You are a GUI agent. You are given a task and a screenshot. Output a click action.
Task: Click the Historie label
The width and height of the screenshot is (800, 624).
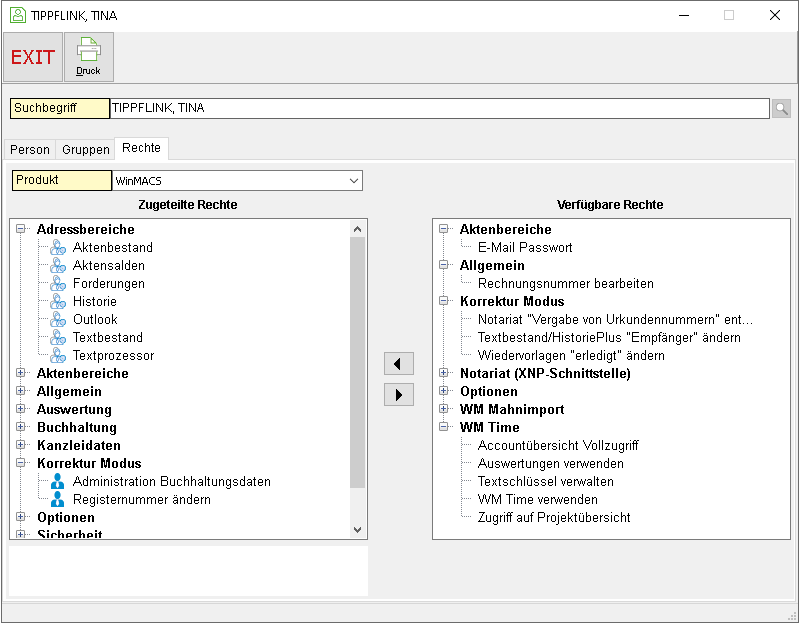tap(94, 301)
